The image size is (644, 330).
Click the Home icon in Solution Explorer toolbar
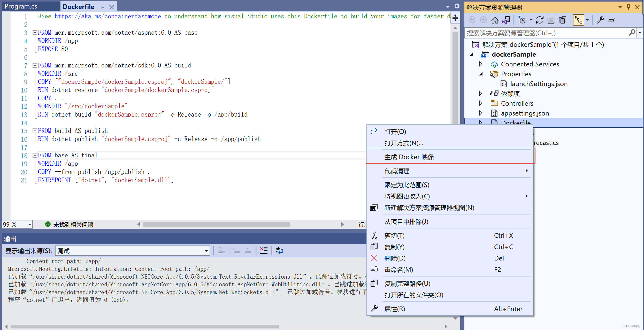495,20
